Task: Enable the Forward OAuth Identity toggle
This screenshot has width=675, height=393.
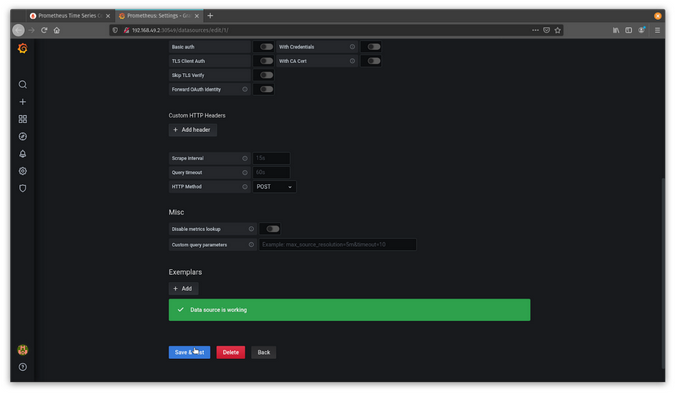Action: 266,90
